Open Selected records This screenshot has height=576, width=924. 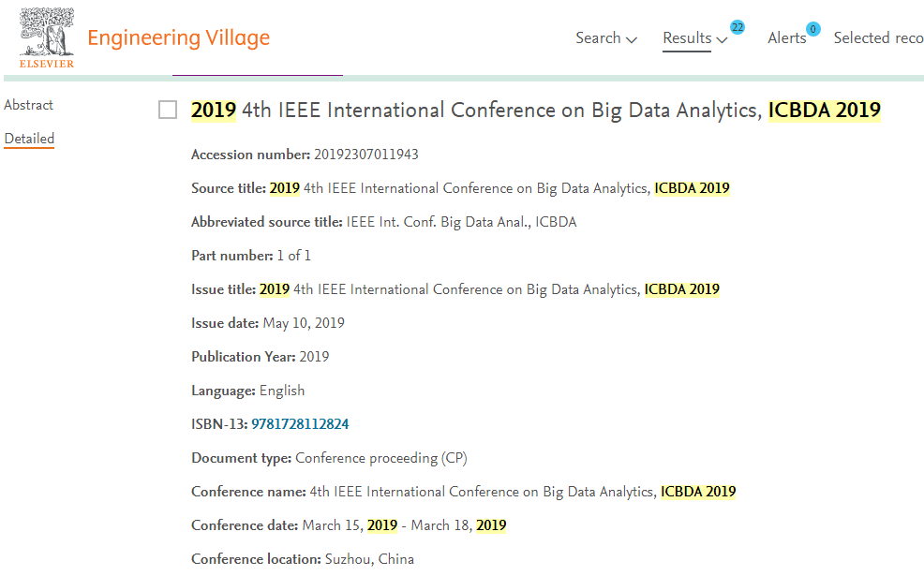878,38
